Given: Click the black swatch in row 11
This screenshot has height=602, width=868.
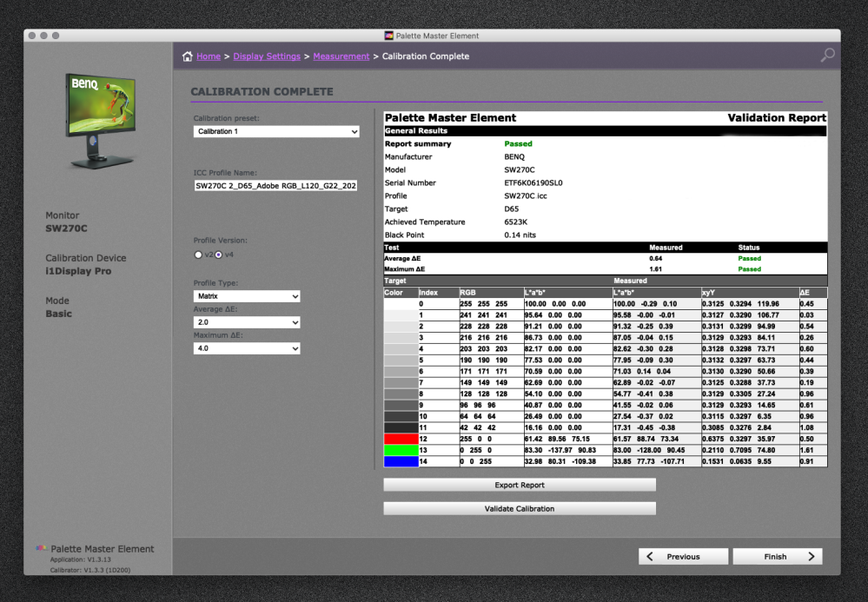Looking at the screenshot, I should (401, 427).
